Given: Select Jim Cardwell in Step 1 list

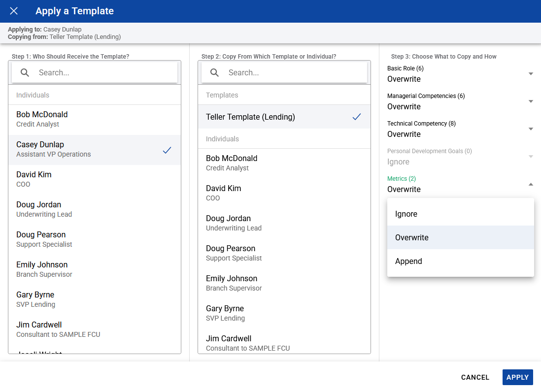Looking at the screenshot, I should [x=95, y=329].
